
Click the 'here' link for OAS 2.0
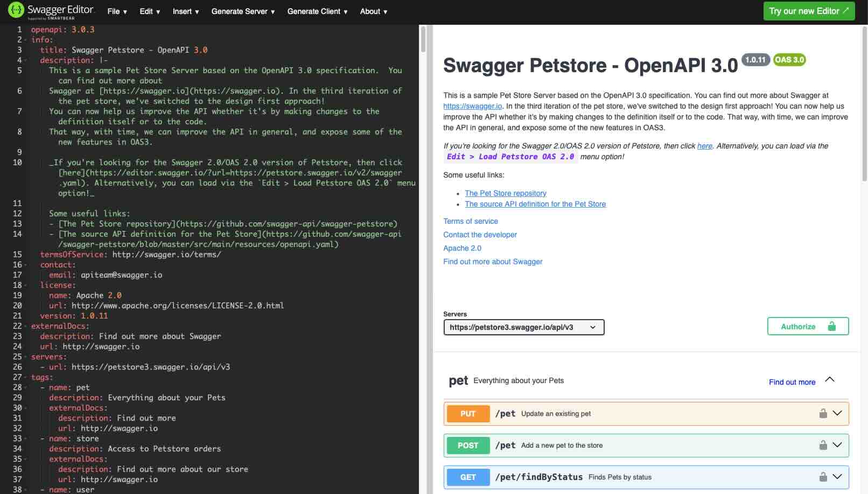704,146
